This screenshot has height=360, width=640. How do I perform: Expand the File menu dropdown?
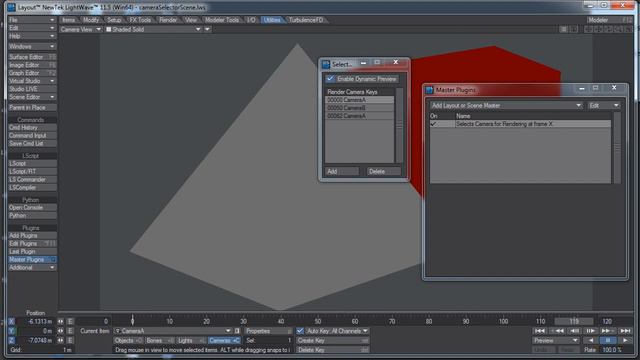coord(32,20)
